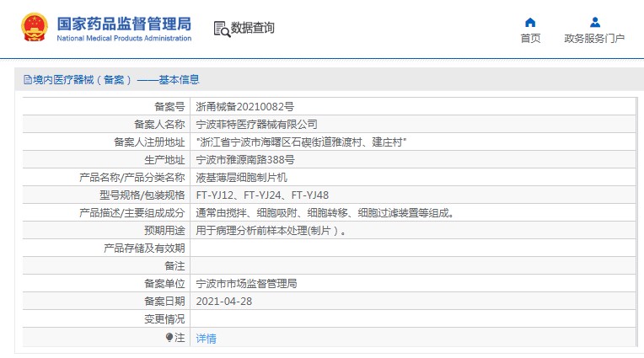Open the 政务服务门户 navigation item

[594, 39]
